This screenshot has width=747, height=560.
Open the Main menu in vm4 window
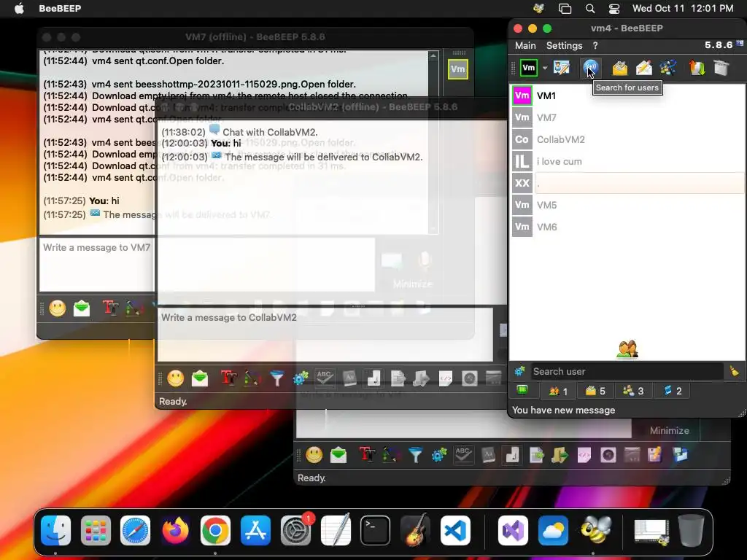525,46
